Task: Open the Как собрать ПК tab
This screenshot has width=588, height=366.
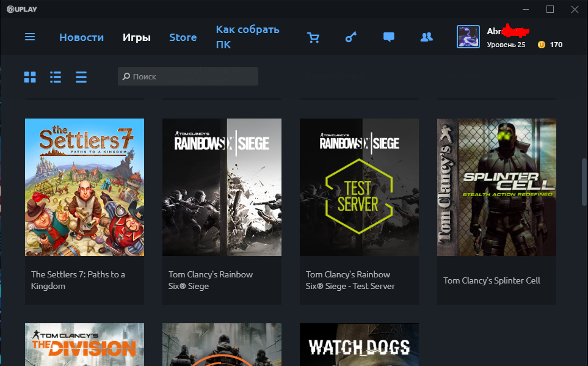Action: [x=247, y=37]
